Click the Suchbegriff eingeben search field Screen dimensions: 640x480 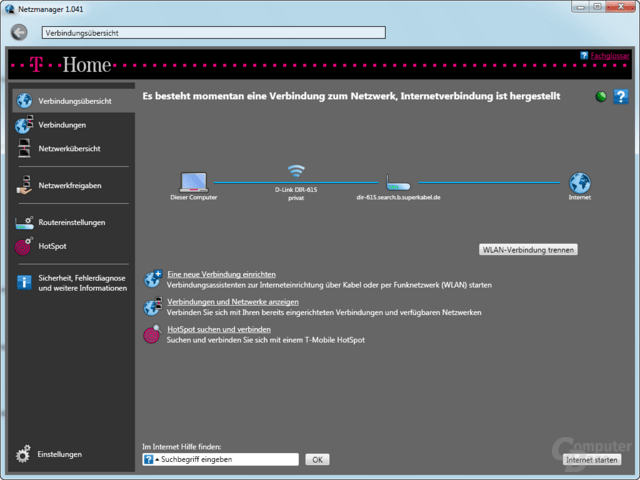(x=220, y=459)
